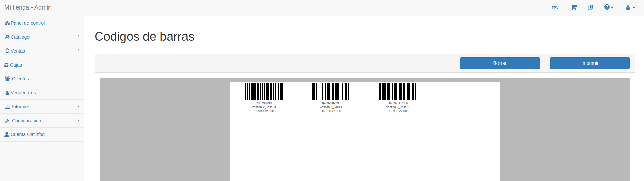Expand the Ventas submenu arrow
This screenshot has height=181, width=644.
(78, 50)
